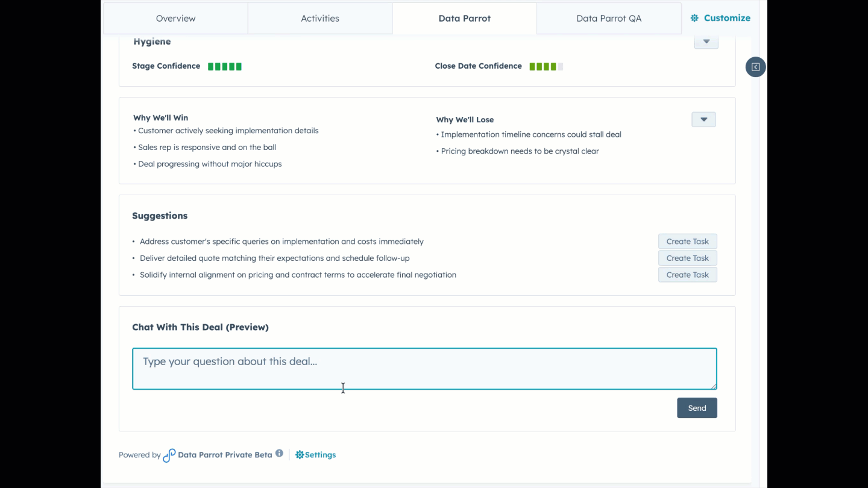
Task: Click the Settings gear icon in the footer
Action: pos(300,454)
